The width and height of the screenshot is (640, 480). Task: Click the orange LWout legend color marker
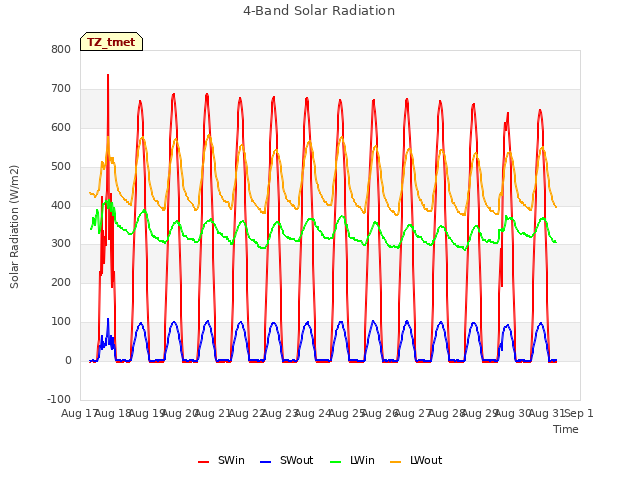(x=396, y=462)
